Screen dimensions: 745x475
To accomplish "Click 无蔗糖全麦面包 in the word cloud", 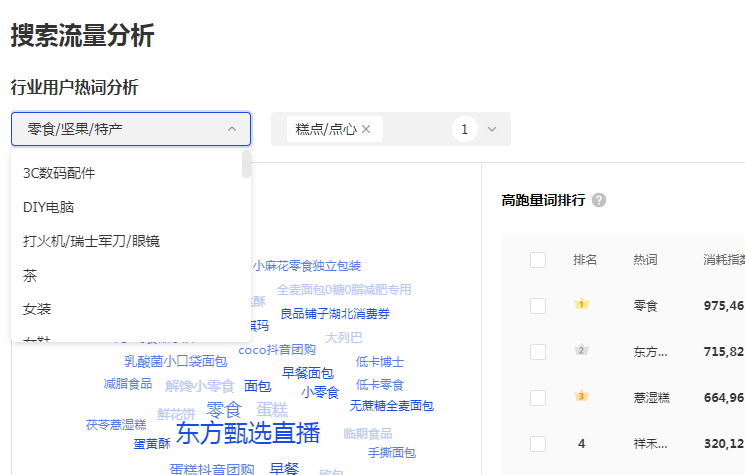I will click(x=392, y=406).
